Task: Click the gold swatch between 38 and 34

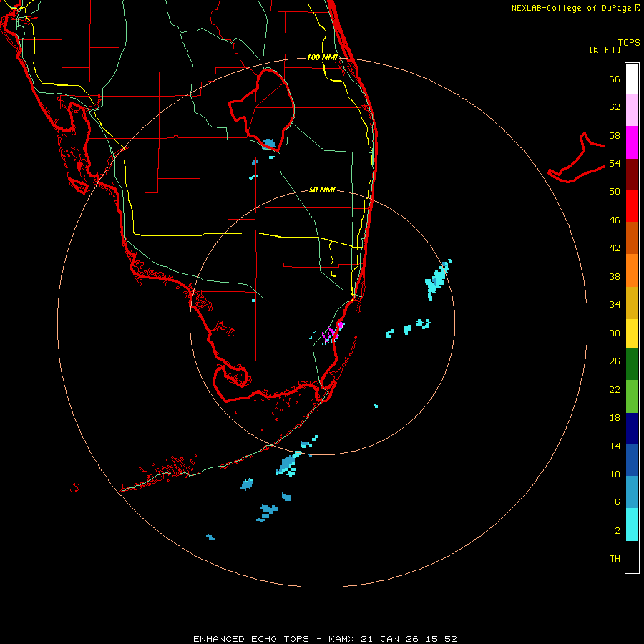Action: coord(632,303)
